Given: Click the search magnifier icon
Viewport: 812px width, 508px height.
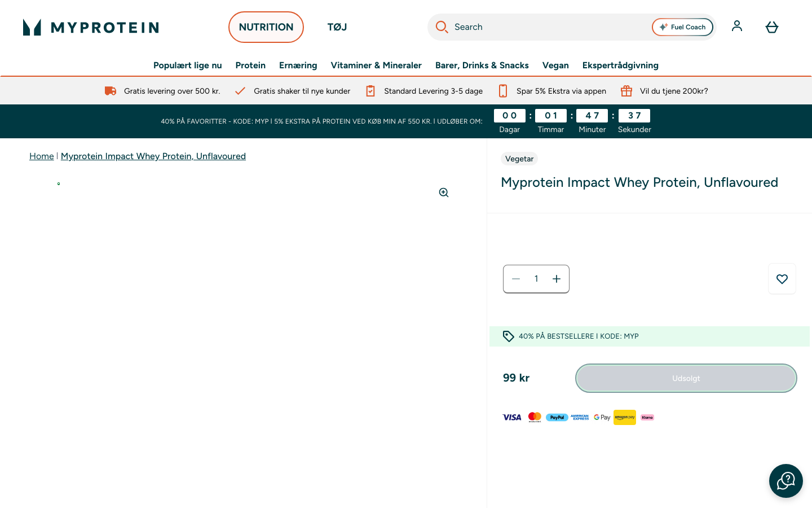Looking at the screenshot, I should coord(442,27).
